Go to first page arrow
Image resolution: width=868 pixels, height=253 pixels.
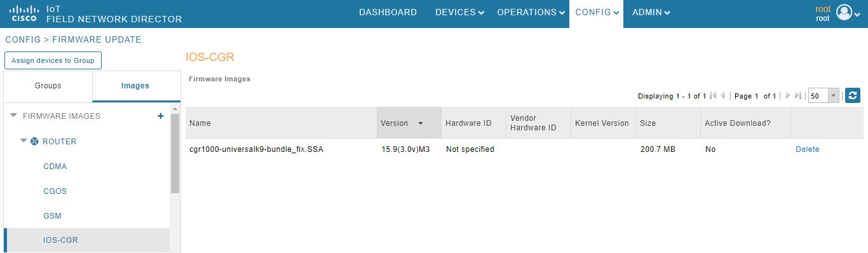pyautogui.click(x=713, y=96)
